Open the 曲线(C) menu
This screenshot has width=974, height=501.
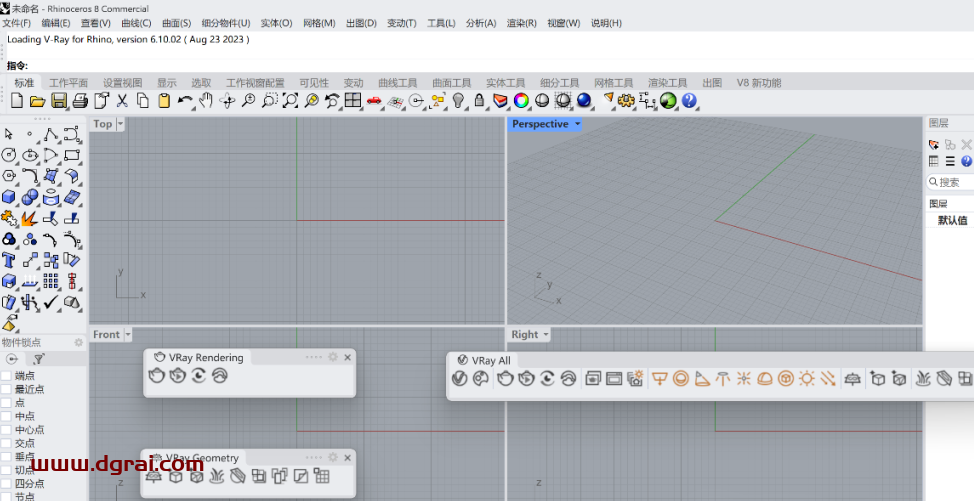(x=136, y=23)
